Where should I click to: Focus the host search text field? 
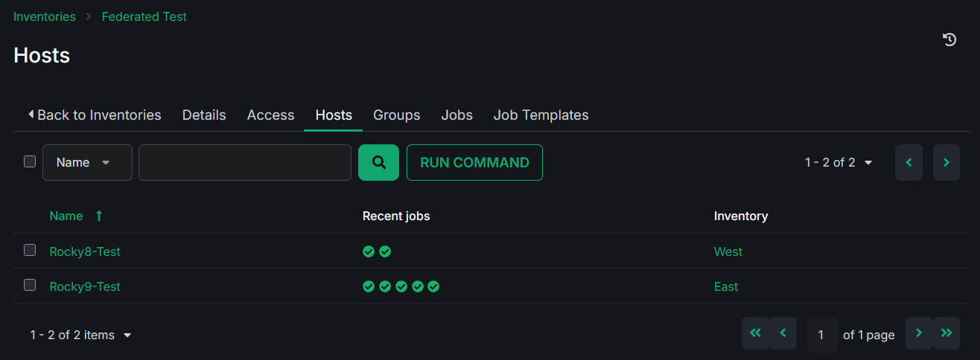pyautogui.click(x=245, y=162)
